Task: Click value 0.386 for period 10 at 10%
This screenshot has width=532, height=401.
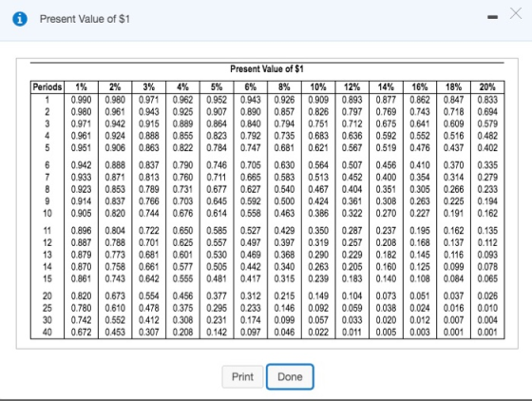Action: point(318,214)
